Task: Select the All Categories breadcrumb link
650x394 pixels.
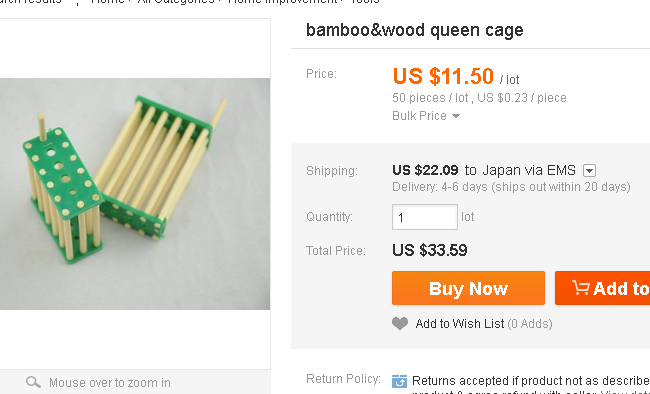Action: (176, 1)
